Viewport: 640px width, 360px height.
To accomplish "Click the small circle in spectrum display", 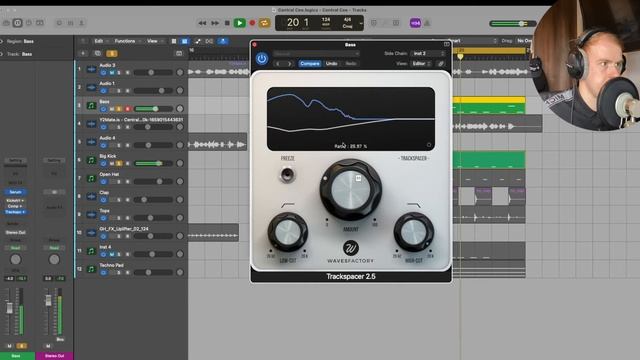I will pos(429,144).
